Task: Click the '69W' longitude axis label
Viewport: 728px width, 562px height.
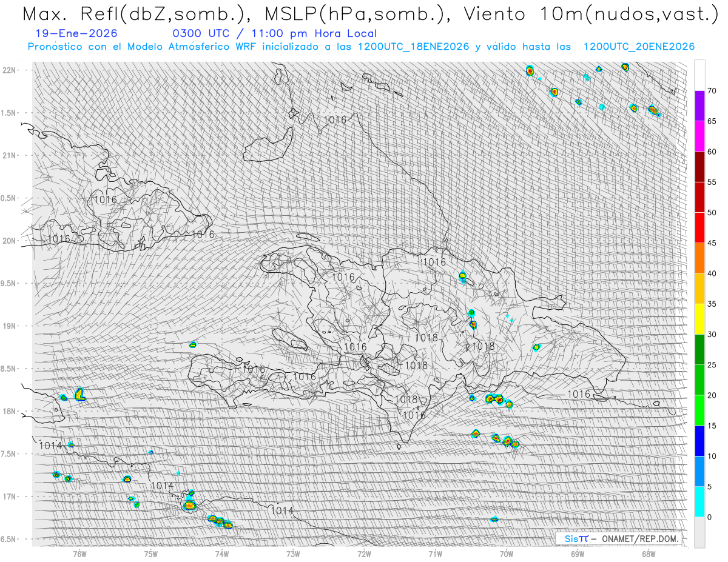Action: pyautogui.click(x=578, y=554)
